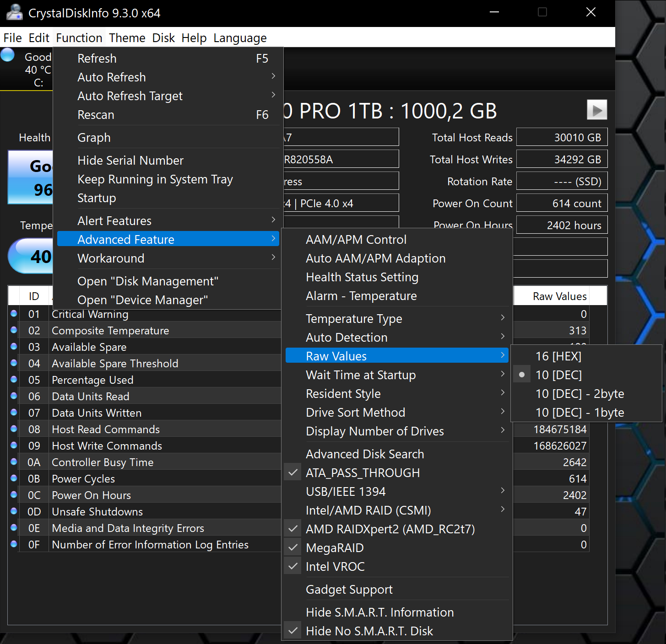Open the Edit menu
666x644 pixels.
coord(39,38)
